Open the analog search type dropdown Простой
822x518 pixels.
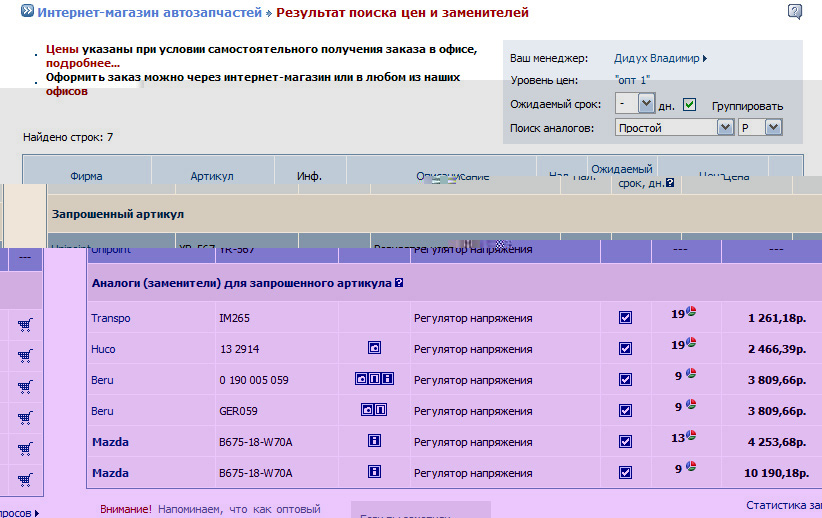725,128
